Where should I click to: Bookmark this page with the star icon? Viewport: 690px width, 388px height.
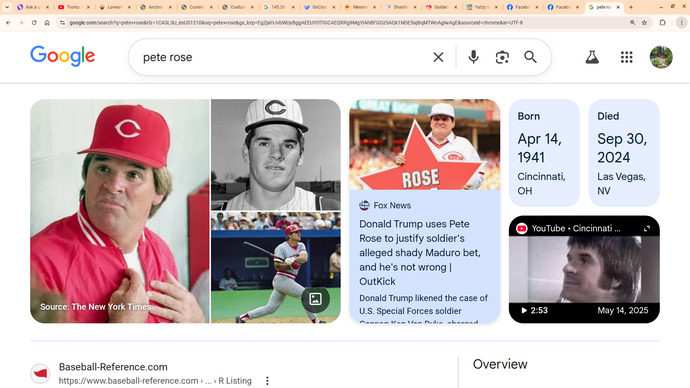point(644,22)
